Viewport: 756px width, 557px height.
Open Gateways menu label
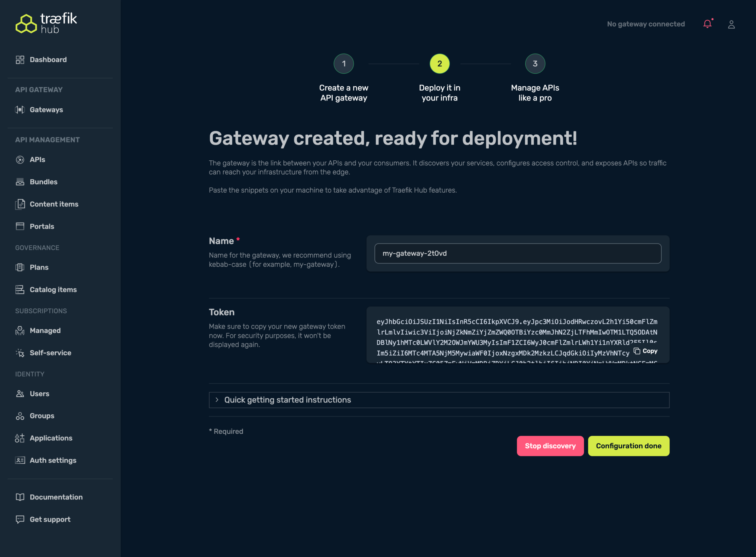[x=46, y=110]
